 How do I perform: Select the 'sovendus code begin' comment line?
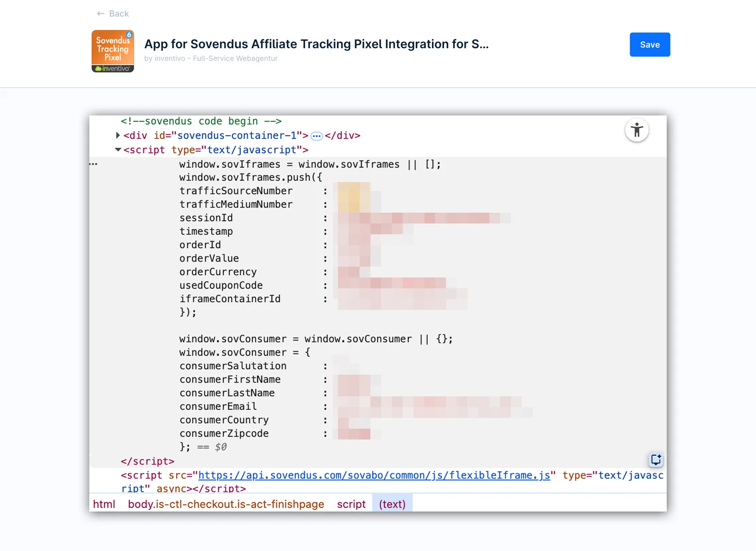pyautogui.click(x=201, y=121)
